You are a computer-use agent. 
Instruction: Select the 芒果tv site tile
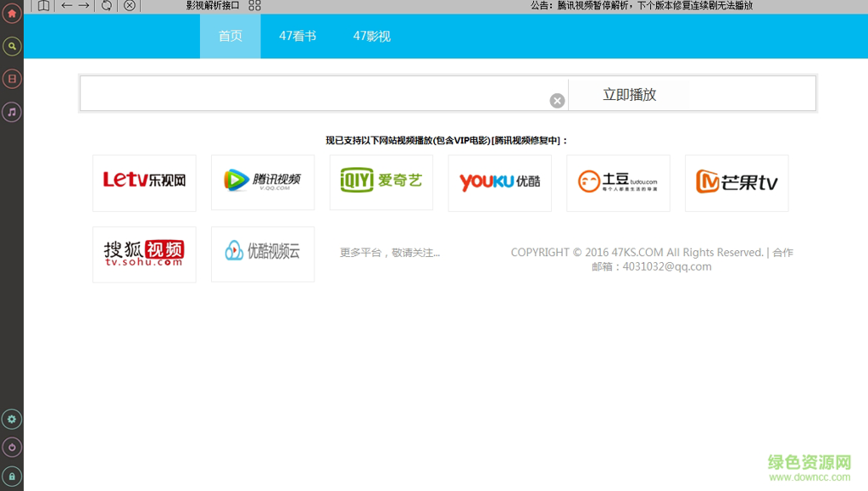pos(737,182)
